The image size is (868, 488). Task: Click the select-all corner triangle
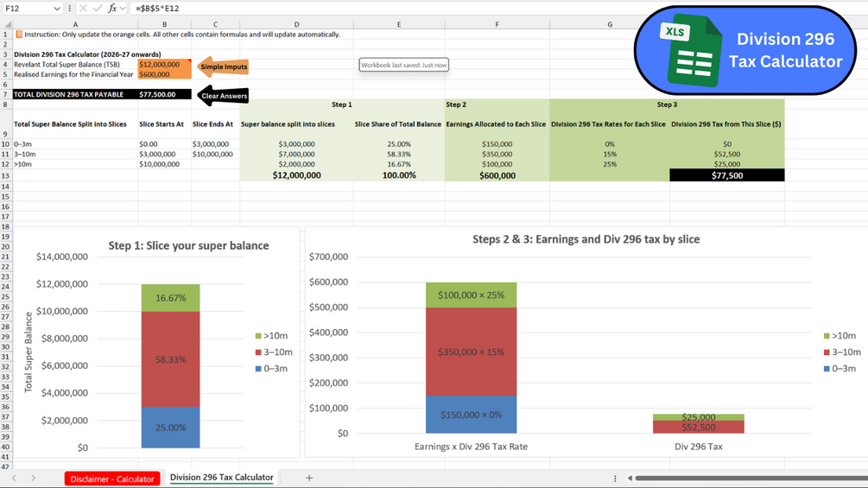pos(8,24)
